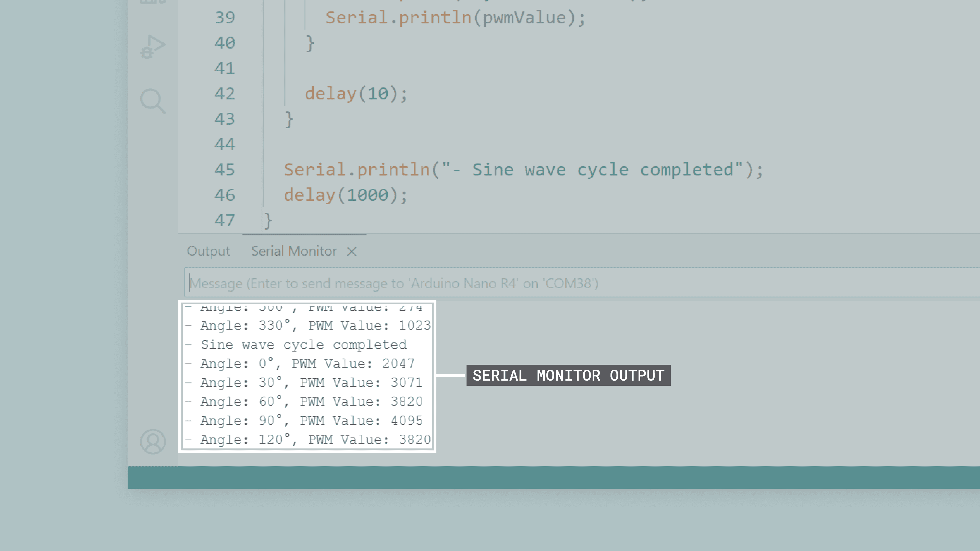This screenshot has height=551, width=980.
Task: Click the SERIAL MONITOR OUTPUT label
Action: (x=568, y=375)
